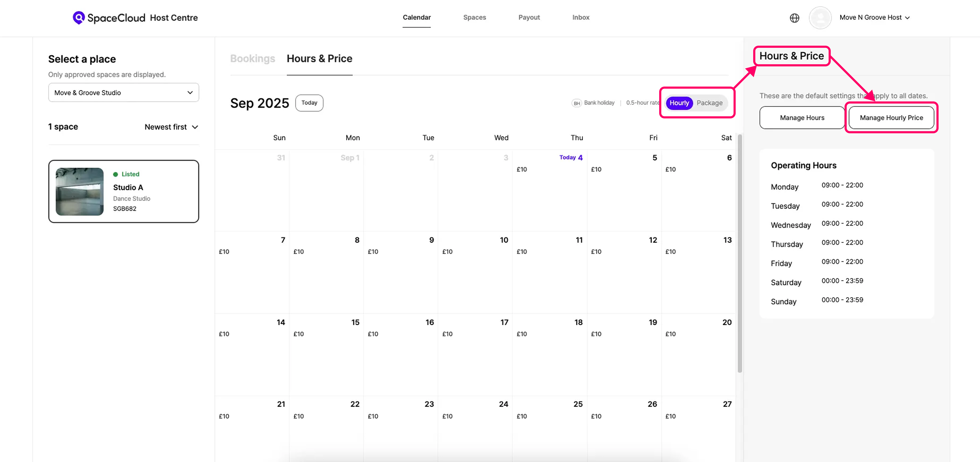The width and height of the screenshot is (980, 462).
Task: Open the Payout page
Action: pyautogui.click(x=529, y=18)
